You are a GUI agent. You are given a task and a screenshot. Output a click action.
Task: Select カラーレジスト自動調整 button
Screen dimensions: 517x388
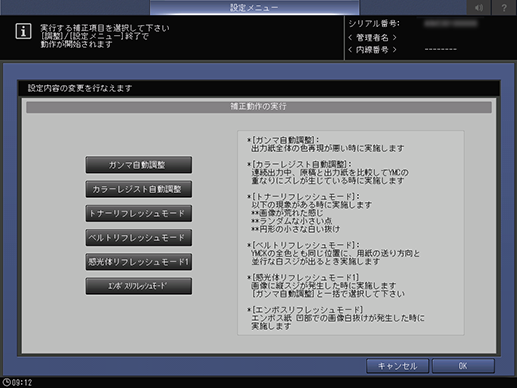pyautogui.click(x=139, y=189)
